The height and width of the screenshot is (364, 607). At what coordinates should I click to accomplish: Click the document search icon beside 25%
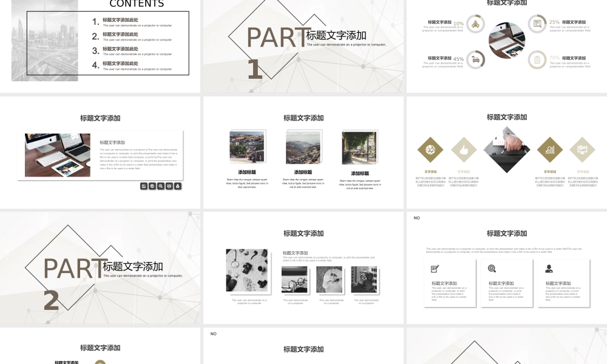click(x=537, y=22)
